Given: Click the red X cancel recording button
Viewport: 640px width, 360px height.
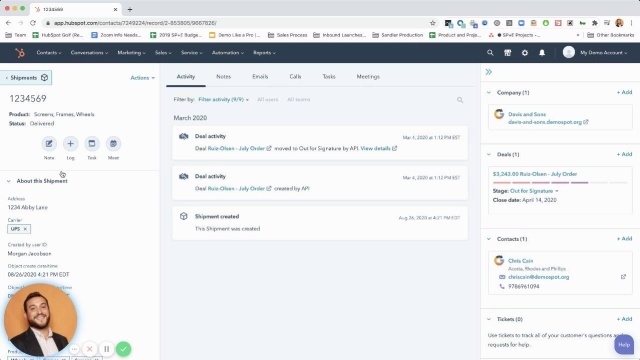Looking at the screenshot, I should click(89, 349).
